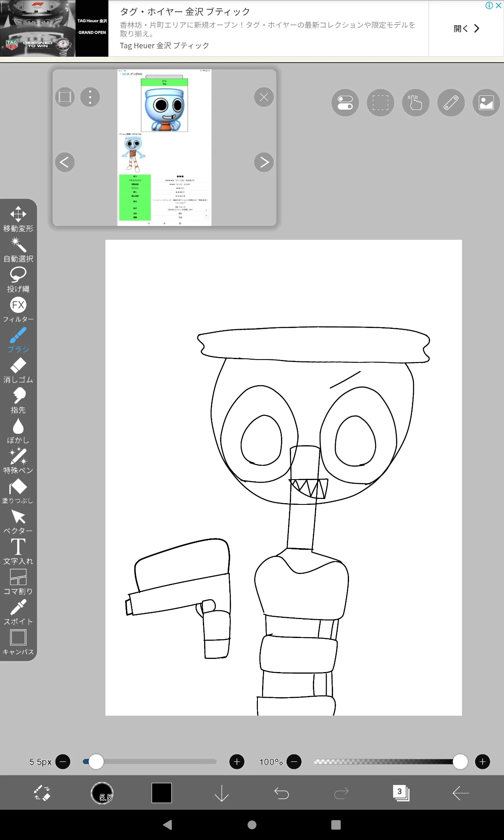Increase brush size with plus button
The width and height of the screenshot is (504, 840).
(237, 761)
